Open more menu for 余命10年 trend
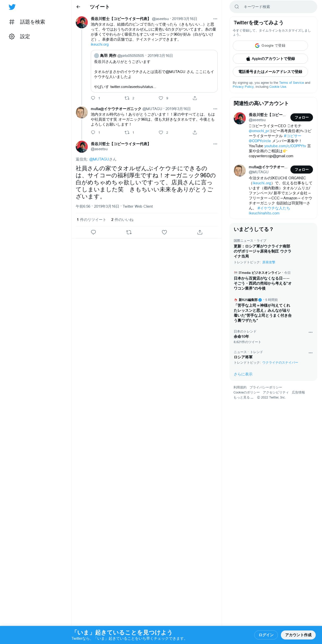 310,332
